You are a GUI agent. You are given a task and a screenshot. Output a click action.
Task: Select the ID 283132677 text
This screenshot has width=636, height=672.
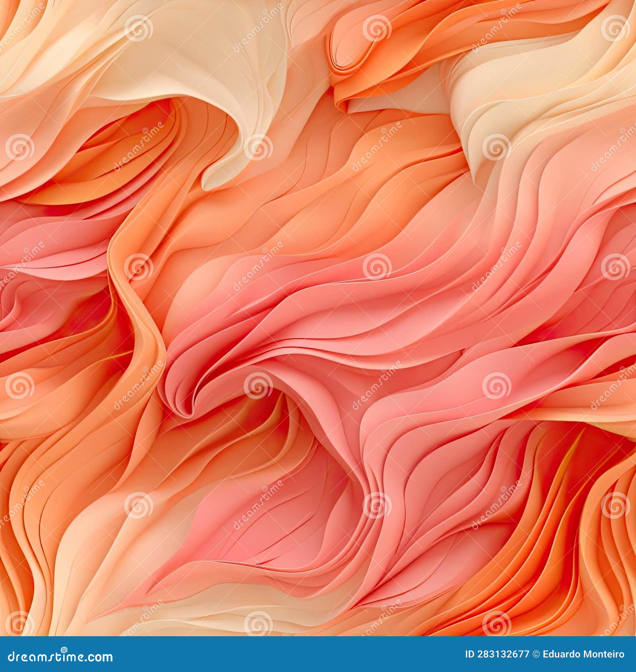[x=496, y=654]
